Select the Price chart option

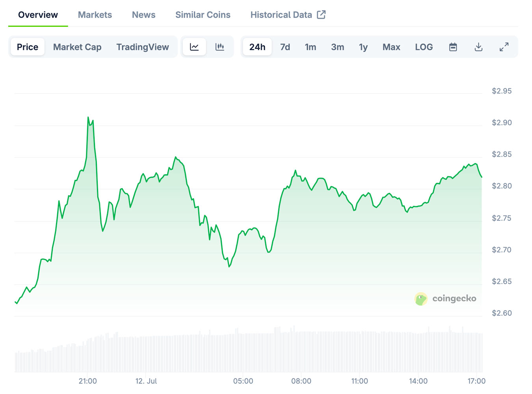pyautogui.click(x=27, y=47)
